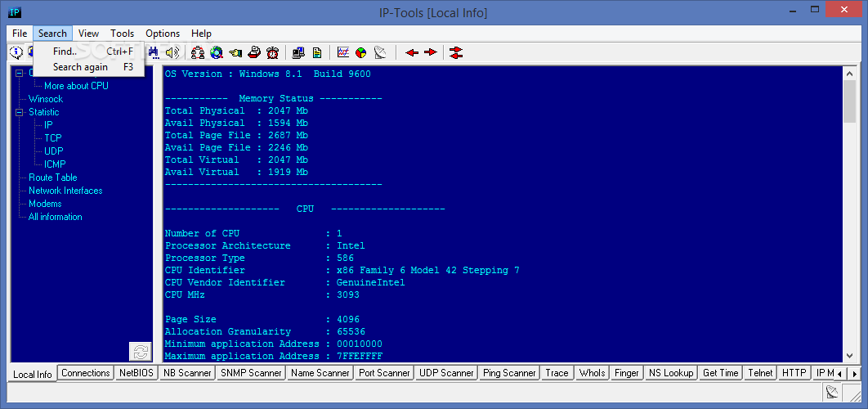This screenshot has width=868, height=409.
Task: Select TCP under Statistic
Action: (x=53, y=138)
